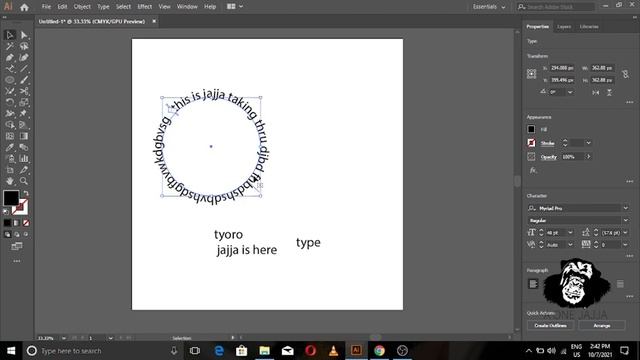This screenshot has width=640, height=360.
Task: Enable Draw Normal mode
Action: pyautogui.click(x=7, y=235)
